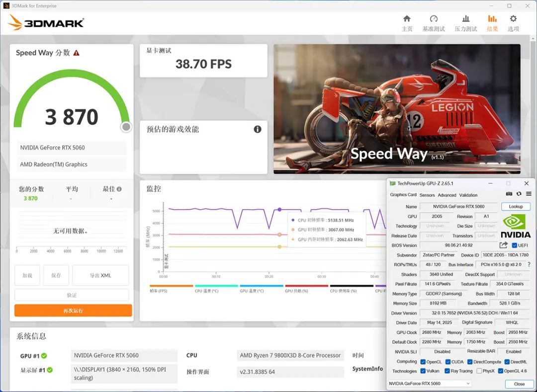
Task: Click the BIOS Version field 98.06.21.40.92
Action: pyautogui.click(x=458, y=245)
